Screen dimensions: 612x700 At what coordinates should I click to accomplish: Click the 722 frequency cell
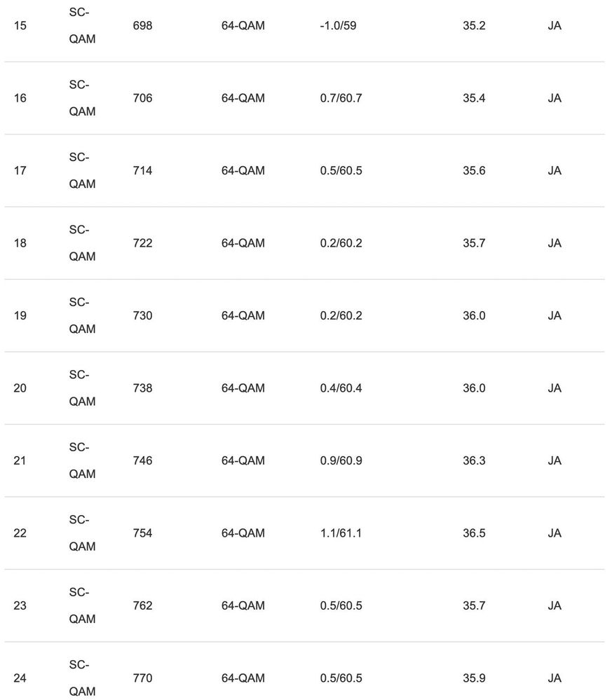click(142, 243)
